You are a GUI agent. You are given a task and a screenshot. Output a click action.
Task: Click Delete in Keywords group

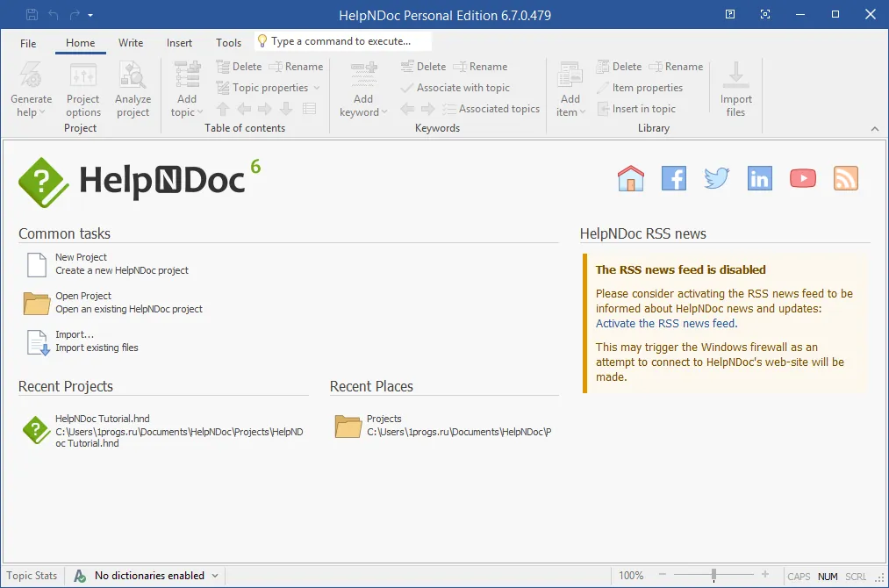423,67
